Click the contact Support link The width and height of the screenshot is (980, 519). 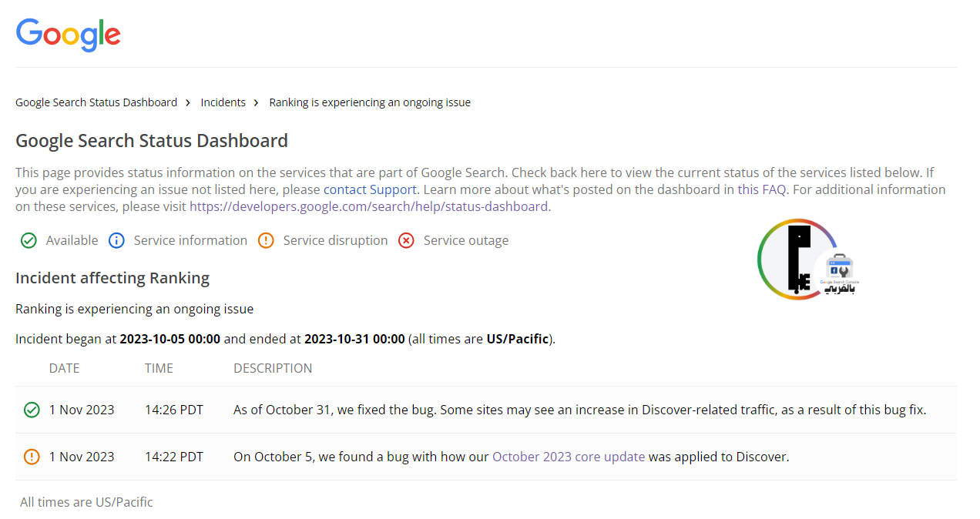pos(370,189)
